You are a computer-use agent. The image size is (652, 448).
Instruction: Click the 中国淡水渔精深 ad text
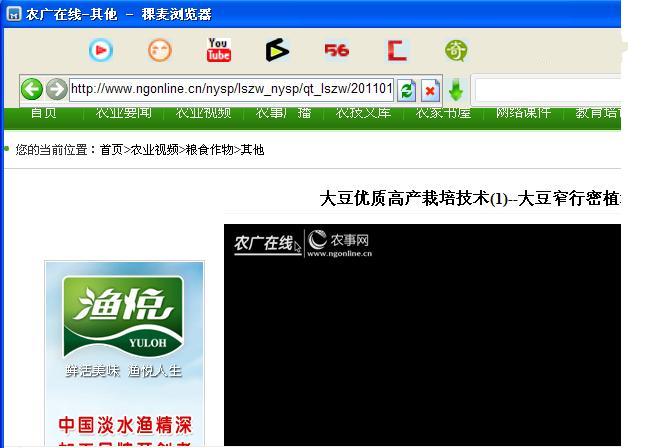pyautogui.click(x=125, y=425)
